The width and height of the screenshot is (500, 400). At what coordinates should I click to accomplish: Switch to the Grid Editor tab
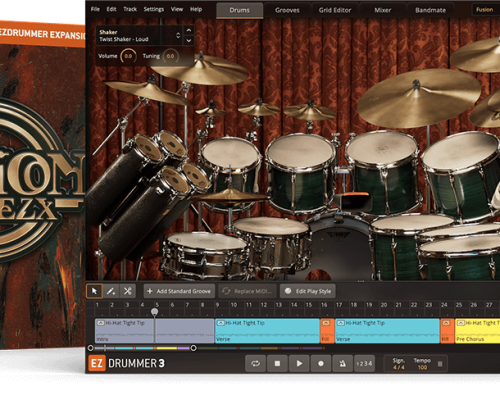click(x=335, y=10)
